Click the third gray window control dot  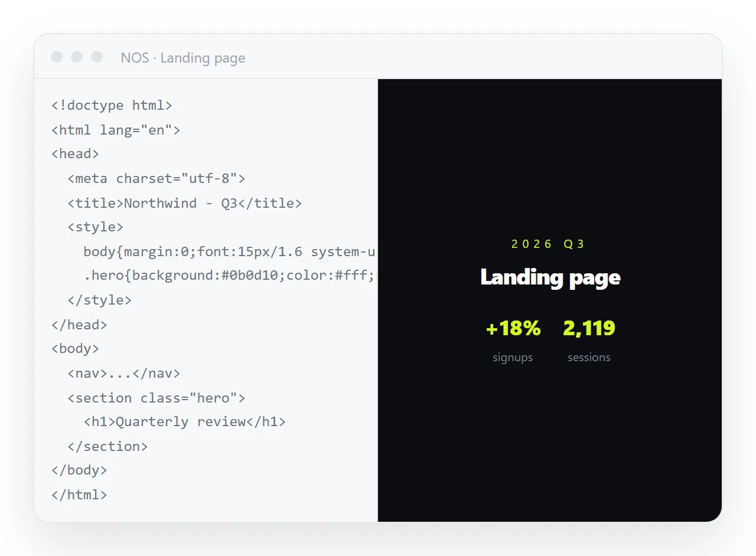[x=97, y=57]
